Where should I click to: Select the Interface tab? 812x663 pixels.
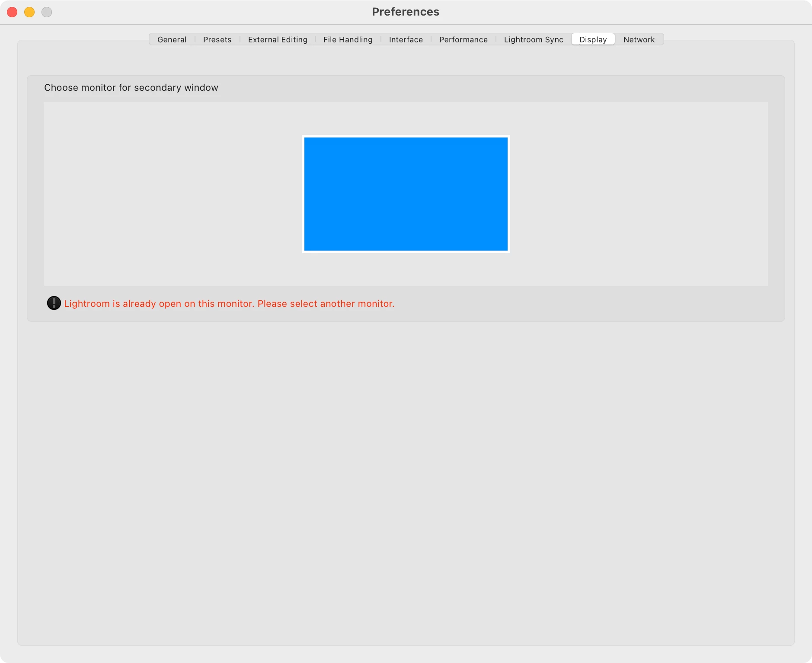pos(406,39)
